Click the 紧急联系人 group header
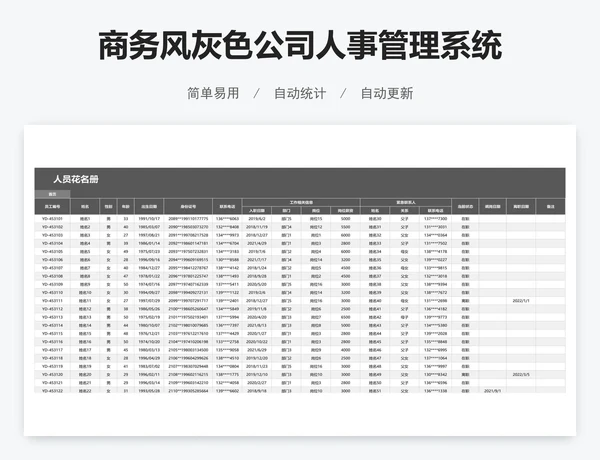600x460 pixels. coord(406,202)
